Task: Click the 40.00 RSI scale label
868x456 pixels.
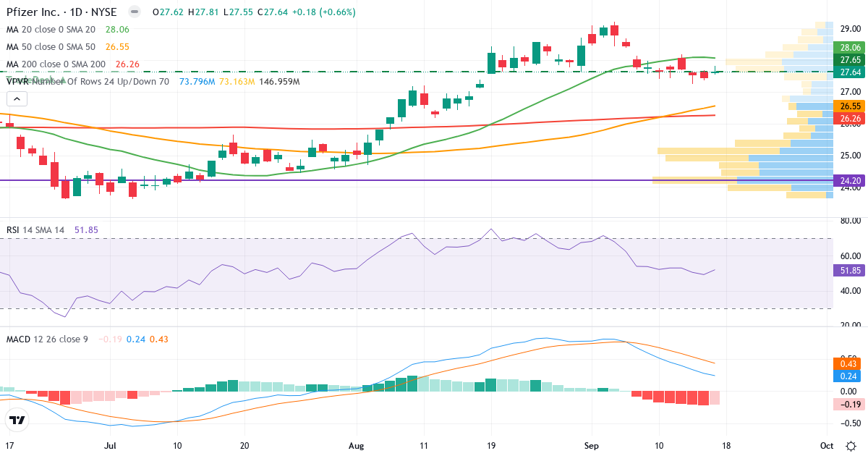Action: pos(850,290)
